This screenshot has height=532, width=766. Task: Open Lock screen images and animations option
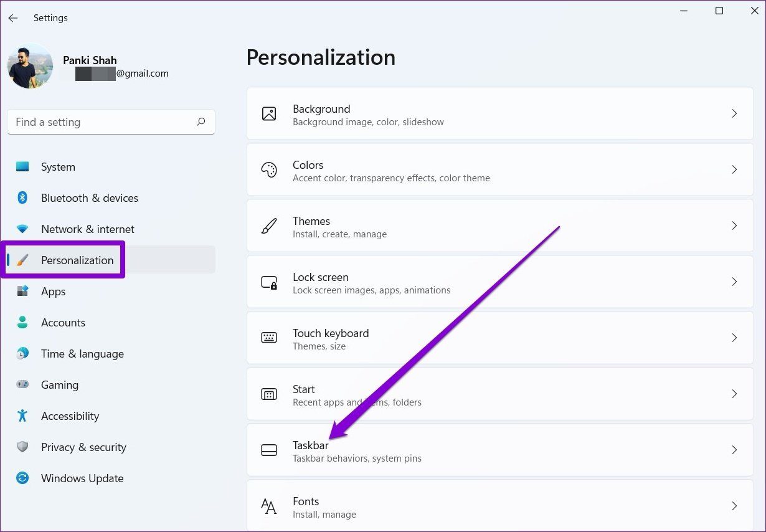pyautogui.click(x=500, y=282)
